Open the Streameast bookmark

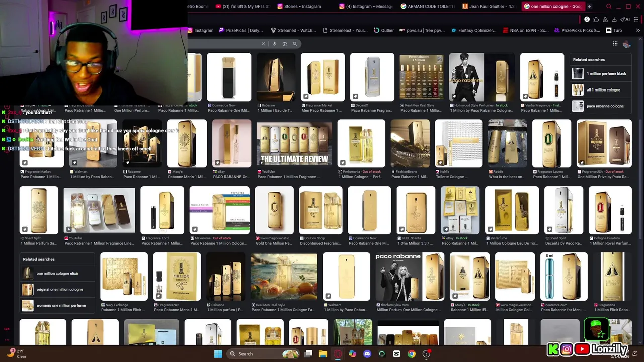[345, 30]
